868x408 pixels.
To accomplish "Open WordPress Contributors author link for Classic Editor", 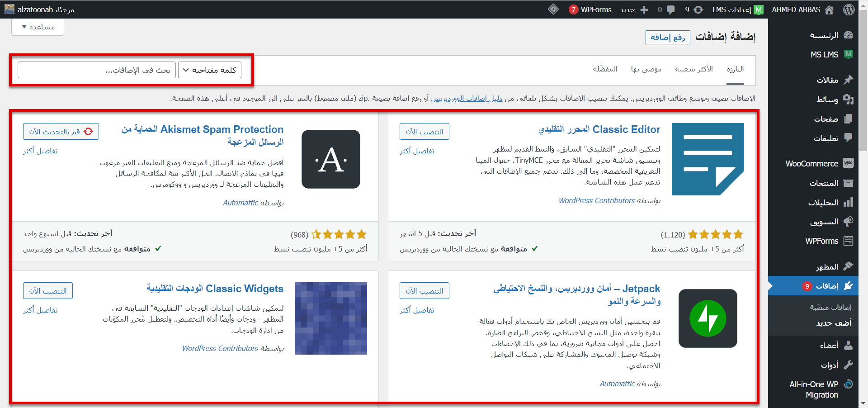I will pos(597,200).
